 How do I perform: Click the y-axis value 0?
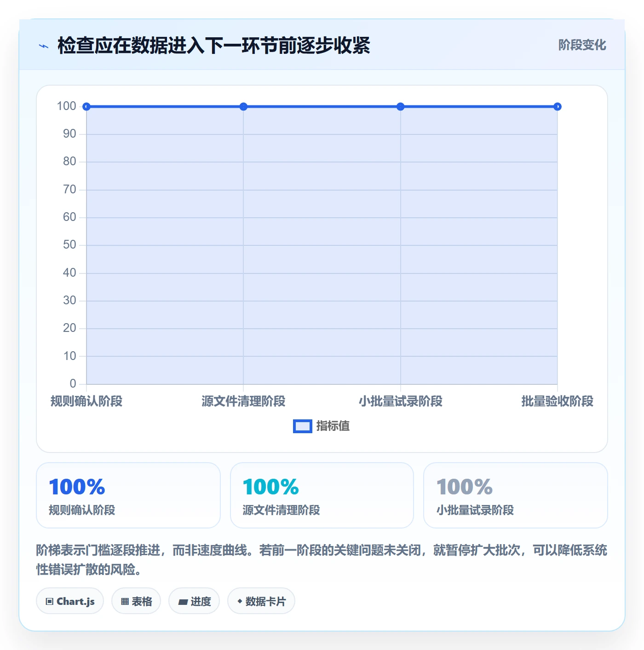[x=73, y=384]
